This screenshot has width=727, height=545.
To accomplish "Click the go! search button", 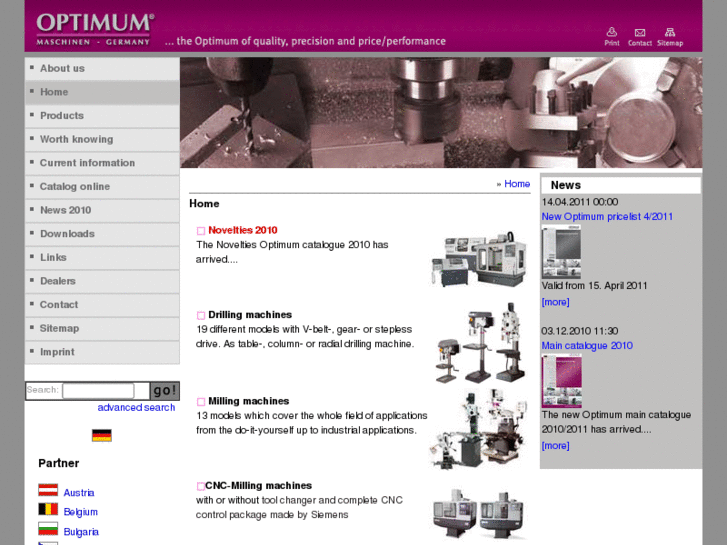I will click(x=164, y=391).
